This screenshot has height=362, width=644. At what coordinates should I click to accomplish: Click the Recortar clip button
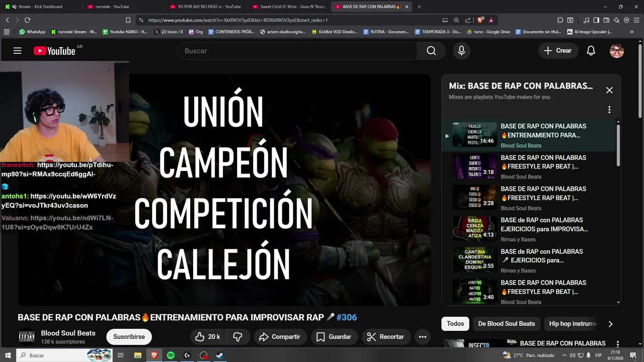(386, 337)
